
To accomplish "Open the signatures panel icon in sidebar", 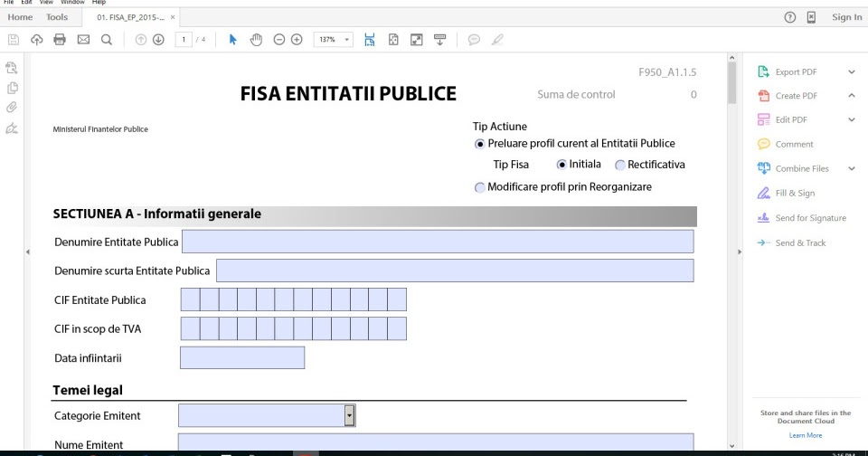I will click(12, 128).
